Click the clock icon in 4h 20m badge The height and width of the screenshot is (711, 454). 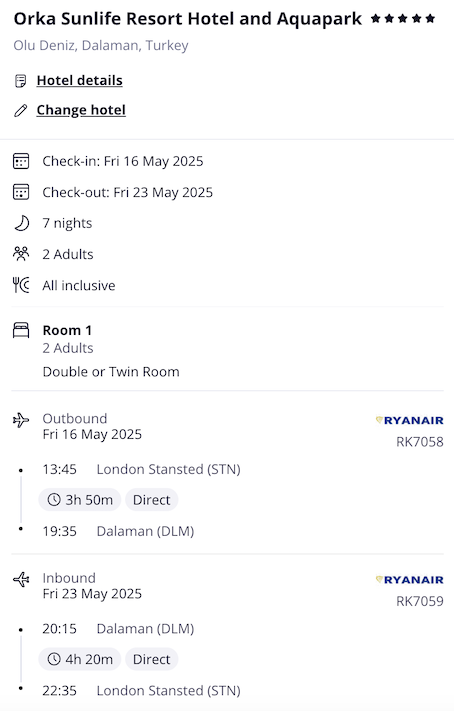(x=54, y=659)
